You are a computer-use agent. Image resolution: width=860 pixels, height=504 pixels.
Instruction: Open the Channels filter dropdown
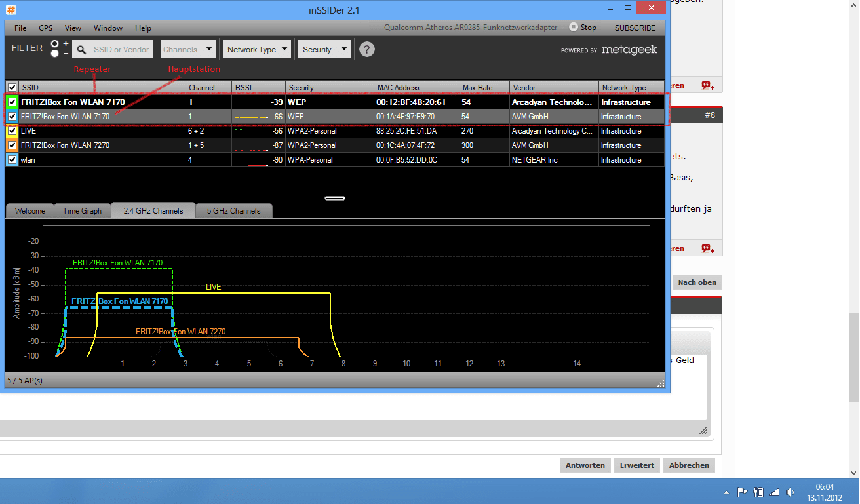pyautogui.click(x=188, y=49)
